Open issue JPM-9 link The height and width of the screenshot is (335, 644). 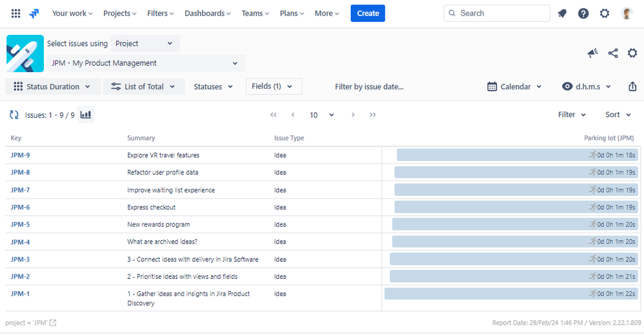coord(20,155)
